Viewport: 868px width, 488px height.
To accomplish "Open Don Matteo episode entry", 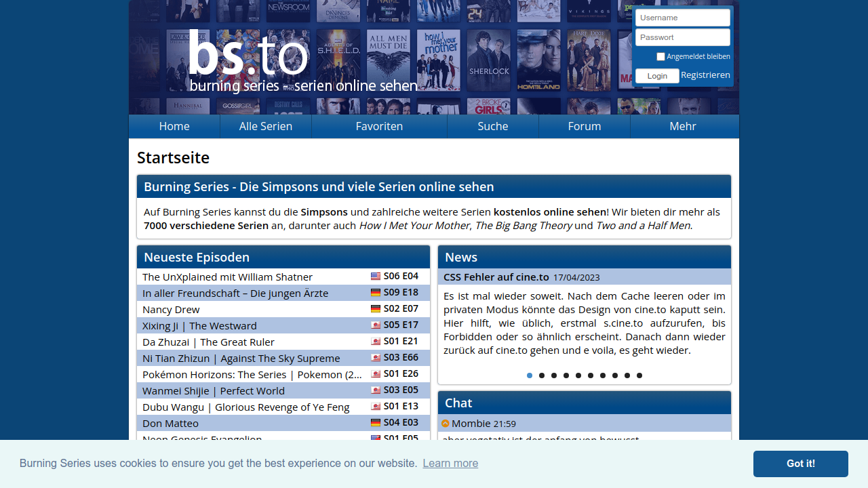I will tap(170, 423).
